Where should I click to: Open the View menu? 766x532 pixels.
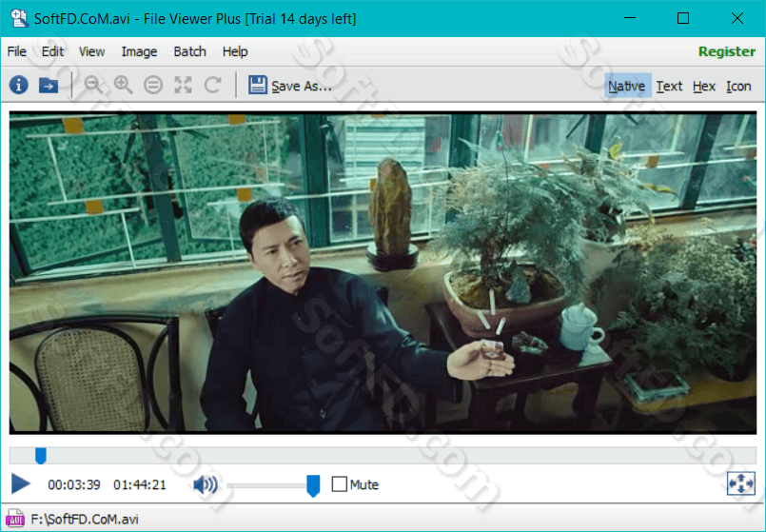[x=92, y=51]
